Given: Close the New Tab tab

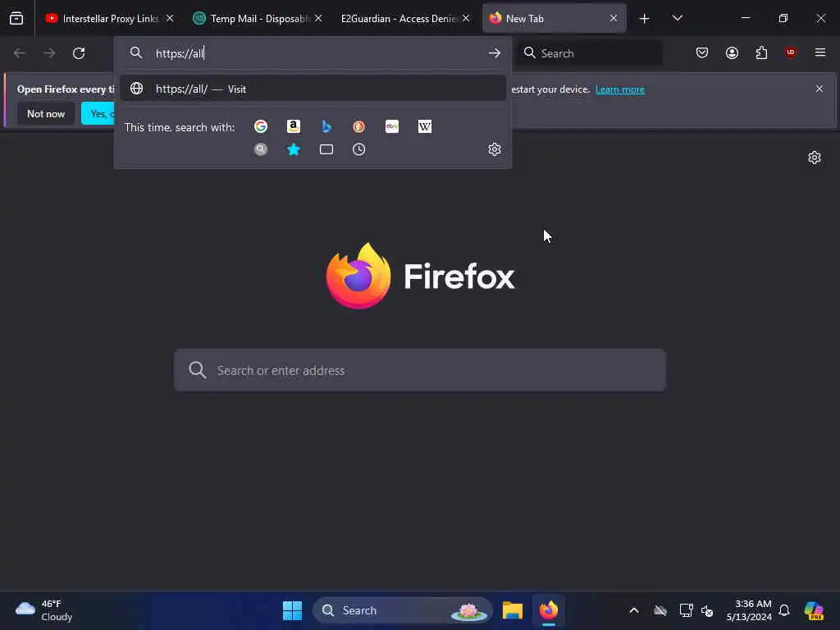Looking at the screenshot, I should (614, 18).
